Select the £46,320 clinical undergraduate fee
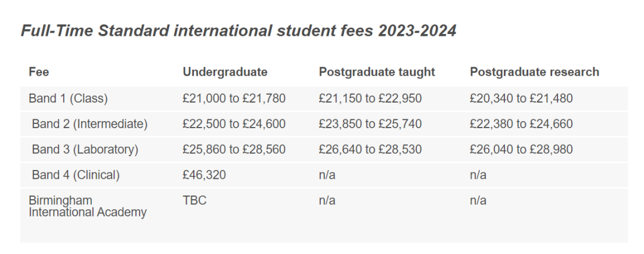Image resolution: width=644 pixels, height=254 pixels. [x=204, y=175]
